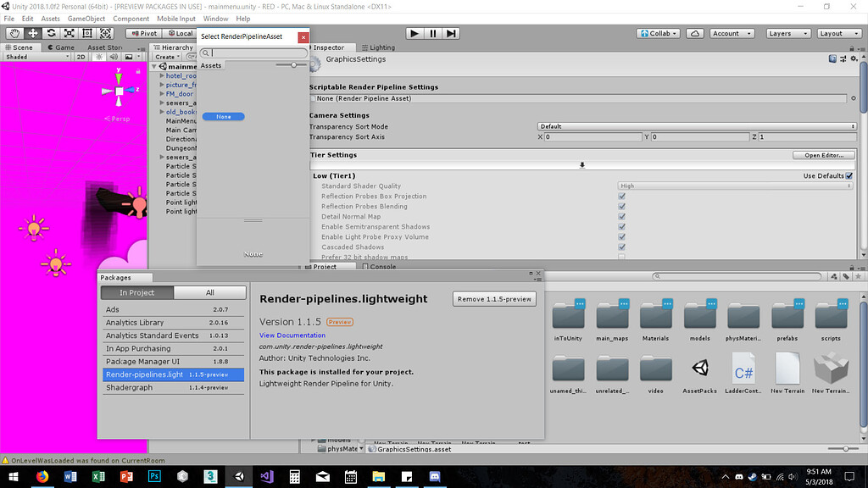This screenshot has width=868, height=488.
Task: Toggle scene lighting sun icon
Action: [x=99, y=57]
